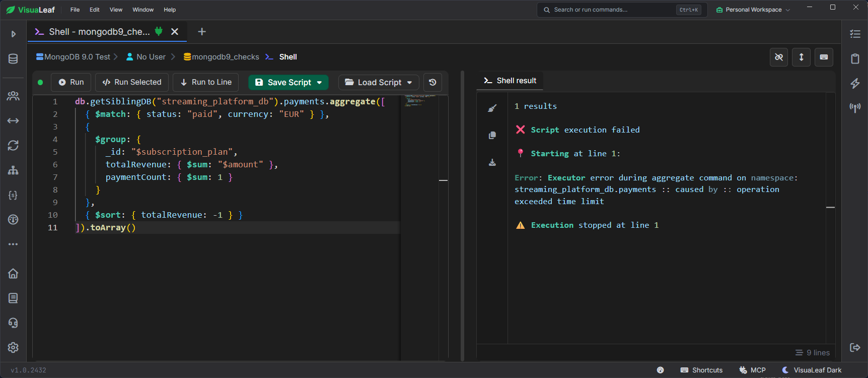Open the hierarchy tree sidebar icon
Screen dimensions: 868x378
pyautogui.click(x=13, y=170)
